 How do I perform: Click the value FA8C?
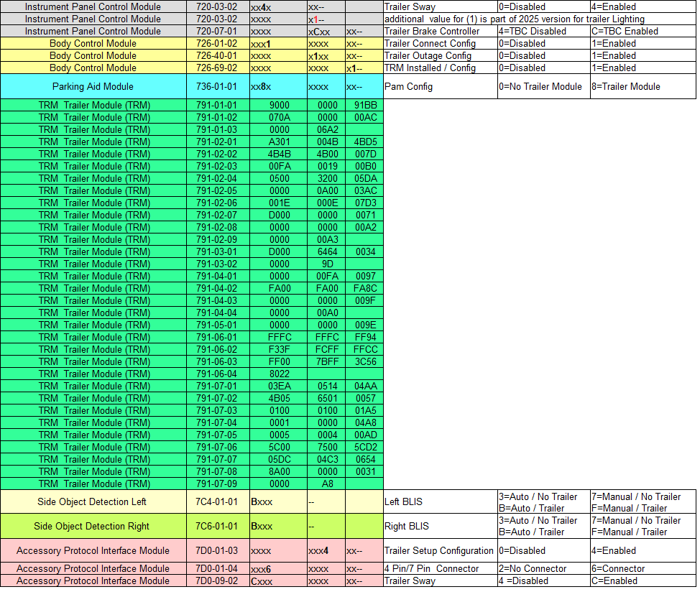tap(366, 288)
